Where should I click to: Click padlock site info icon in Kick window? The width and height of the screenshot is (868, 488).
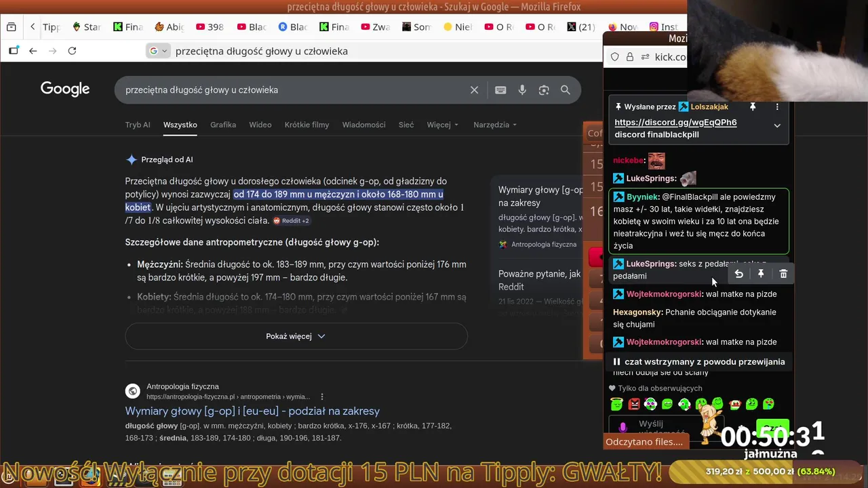click(x=629, y=57)
